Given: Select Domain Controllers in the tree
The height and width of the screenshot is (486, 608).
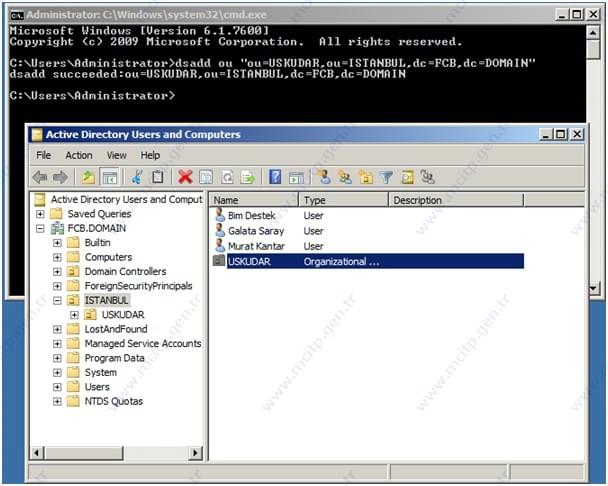Looking at the screenshot, I should pyautogui.click(x=125, y=272).
